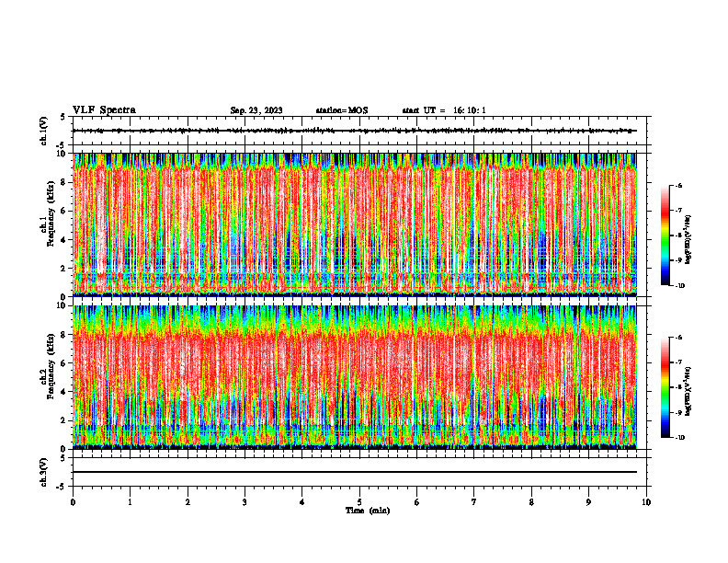Click time axis tick label "6"
The width and height of the screenshot is (728, 563).
coord(417,502)
